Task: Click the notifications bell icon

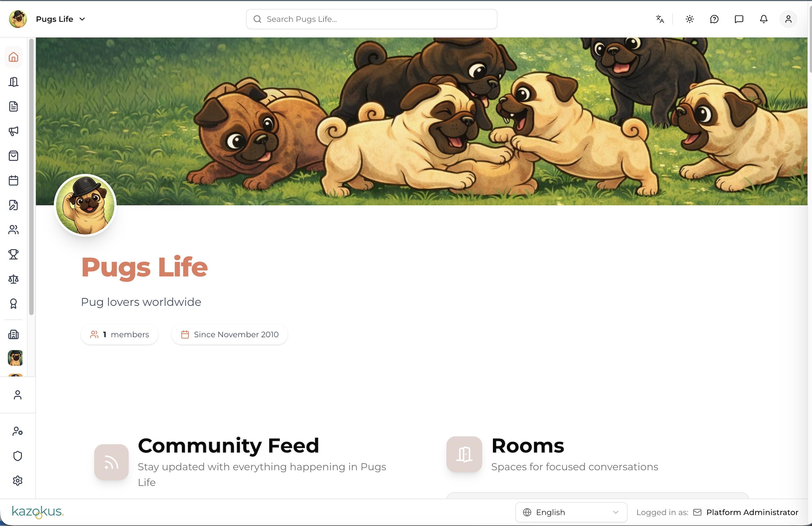Action: [x=764, y=19]
